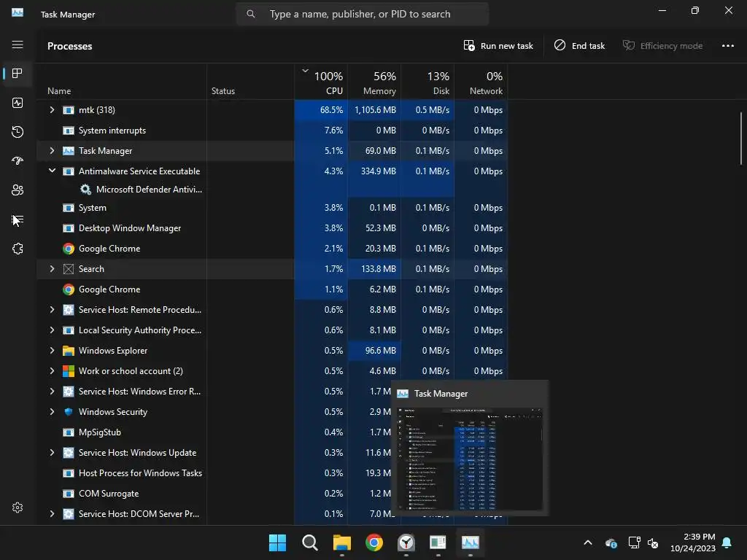Click Run new task button
Image resolution: width=747 pixels, height=560 pixels.
point(498,46)
